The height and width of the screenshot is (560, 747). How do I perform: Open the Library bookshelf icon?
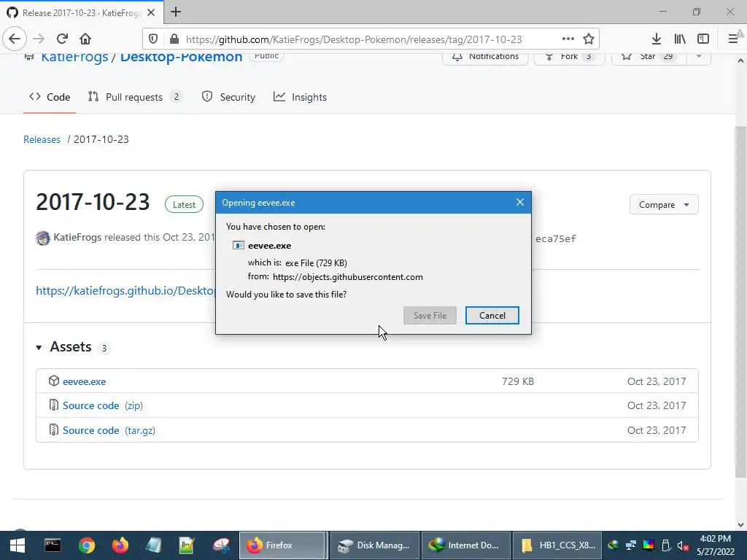pyautogui.click(x=680, y=39)
